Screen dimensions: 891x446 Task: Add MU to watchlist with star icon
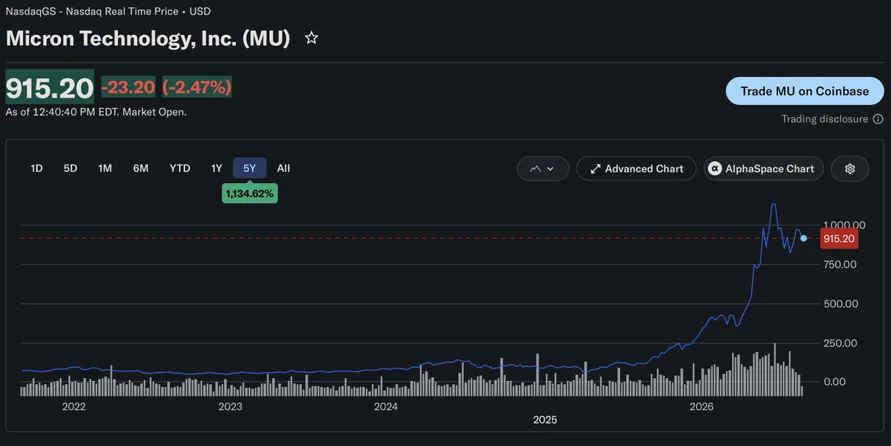click(x=311, y=38)
